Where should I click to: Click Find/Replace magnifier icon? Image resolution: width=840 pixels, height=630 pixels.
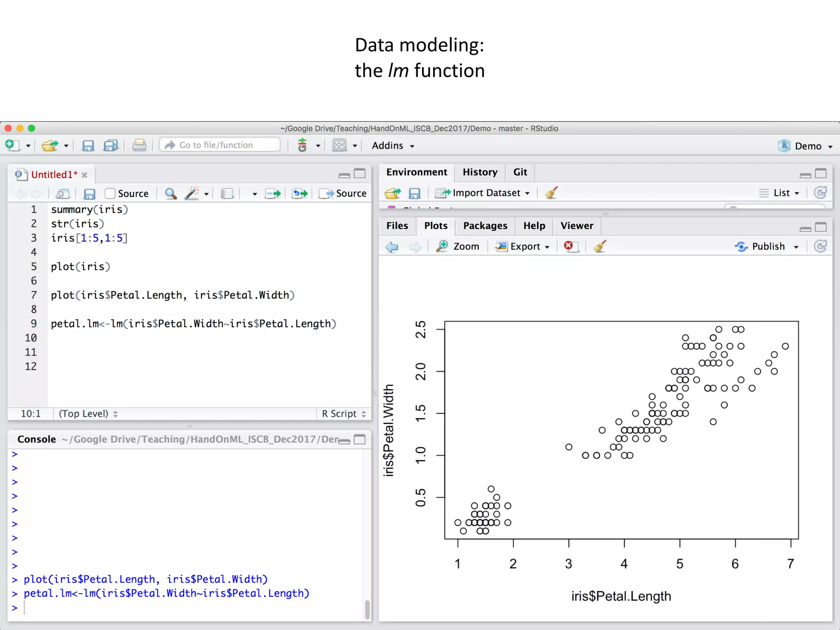point(171,194)
